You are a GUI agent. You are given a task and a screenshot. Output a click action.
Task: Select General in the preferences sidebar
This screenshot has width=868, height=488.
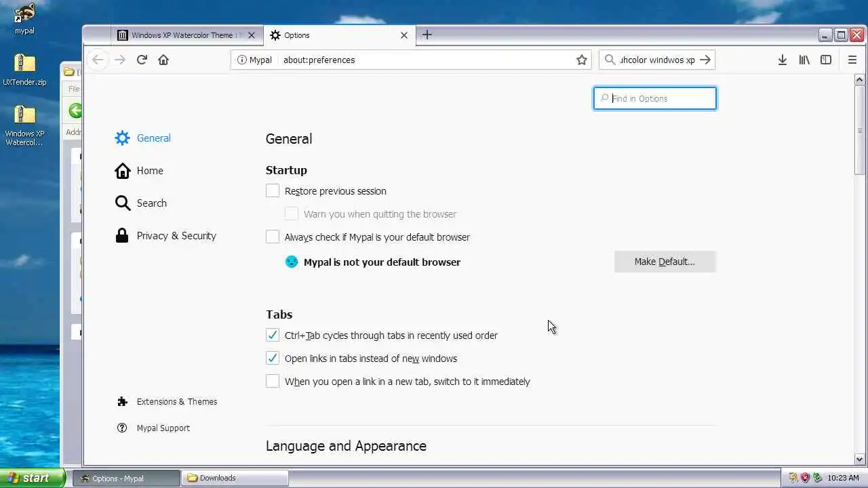(x=142, y=138)
